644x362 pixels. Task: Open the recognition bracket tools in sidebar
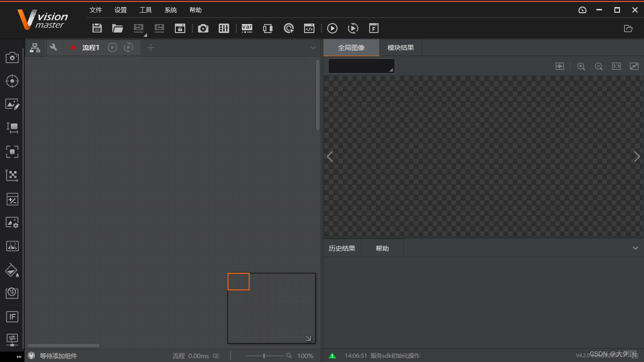(x=12, y=152)
